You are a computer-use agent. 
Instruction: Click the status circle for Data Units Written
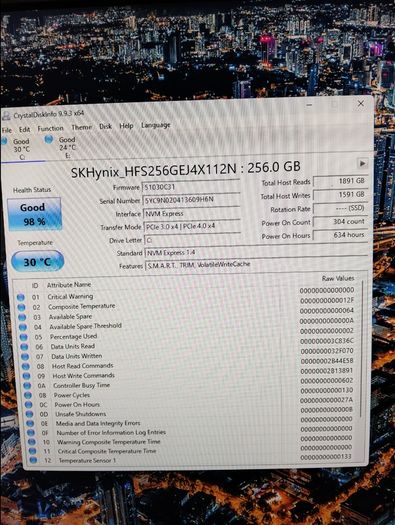[x=25, y=357]
